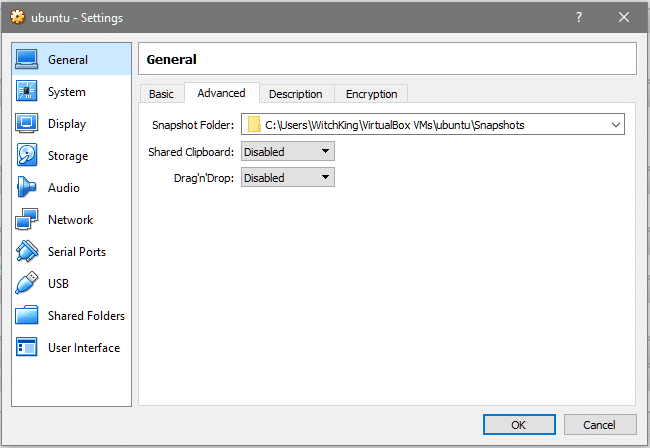Click the System chip icon
Screen dimensions: 650x448
27,91
